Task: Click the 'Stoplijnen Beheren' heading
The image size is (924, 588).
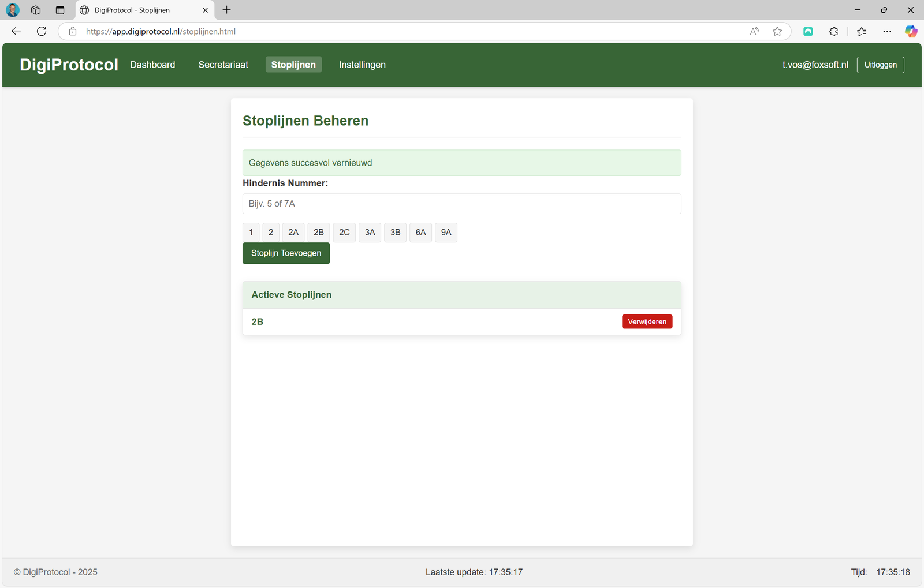Action: coord(305,121)
